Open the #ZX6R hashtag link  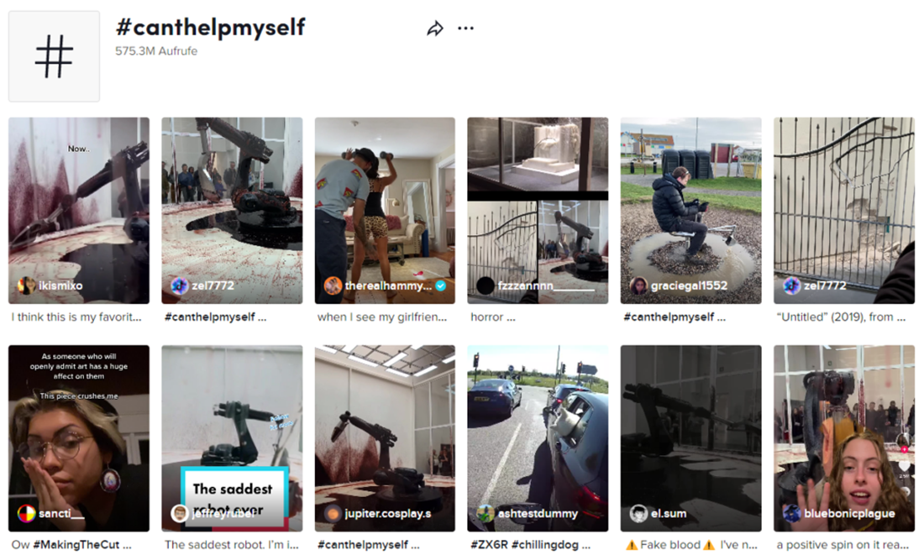[x=489, y=545]
